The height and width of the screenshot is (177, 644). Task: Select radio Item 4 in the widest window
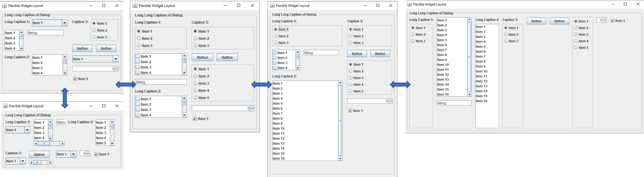point(576,41)
